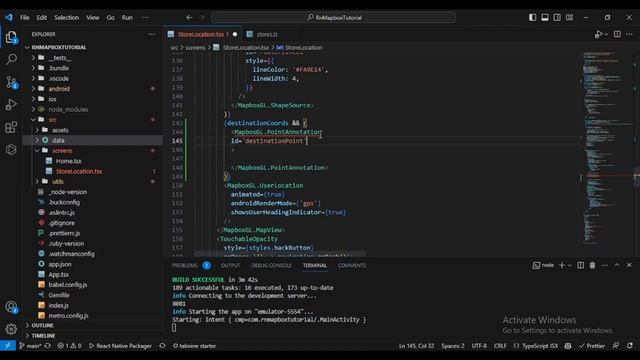Open terminal panel More Actions ellipsis

605,265
